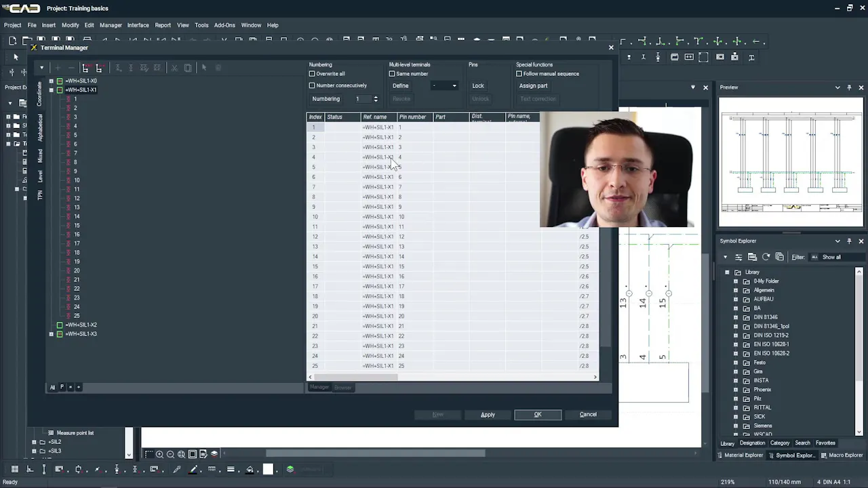Open the Manager menu
Viewport: 868px width, 488px height.
click(111, 25)
